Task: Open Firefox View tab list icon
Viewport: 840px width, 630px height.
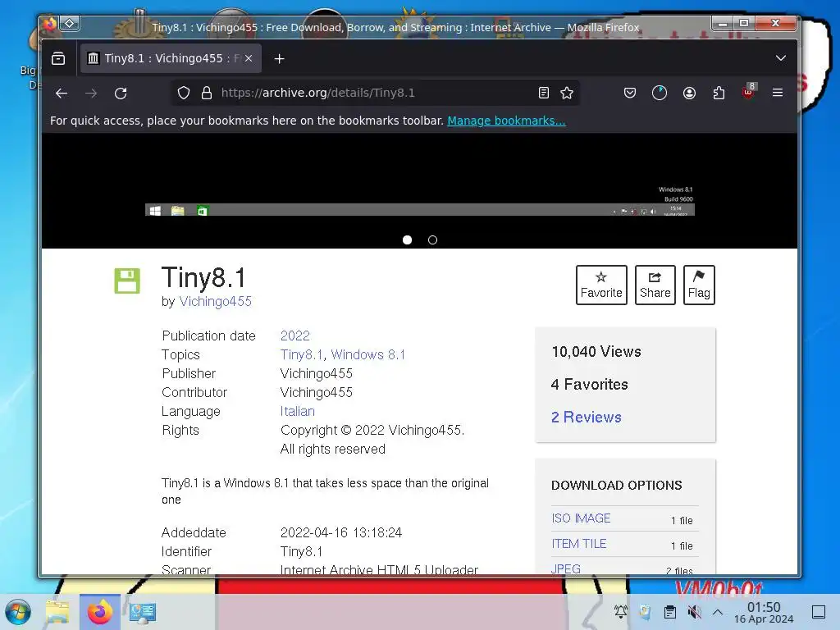Action: 58,58
